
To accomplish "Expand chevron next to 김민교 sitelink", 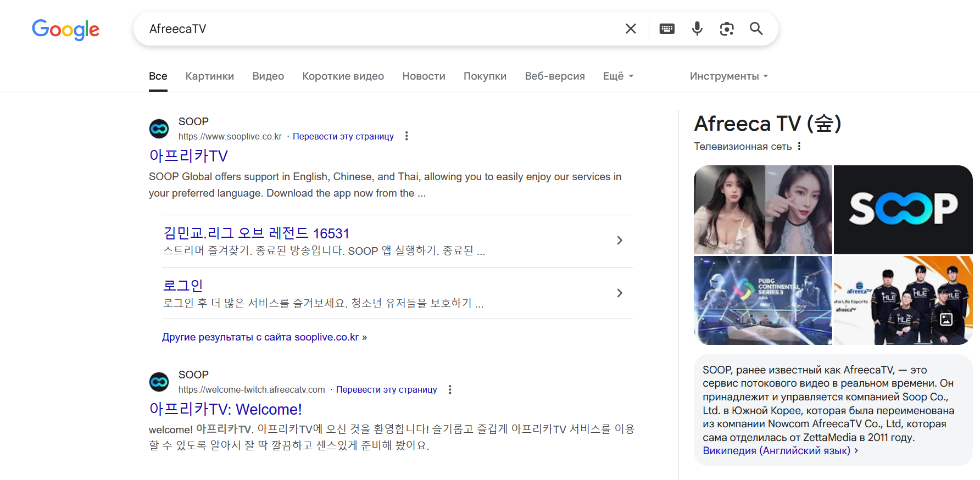I will [x=620, y=241].
